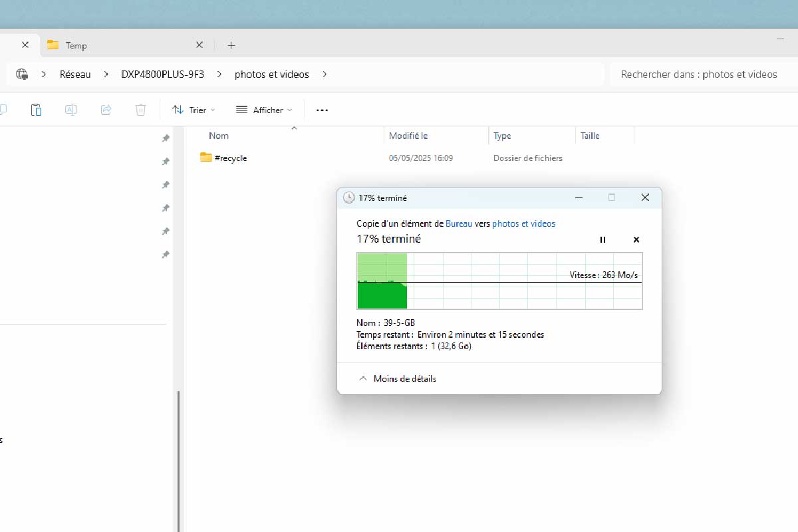Pause the file copy operation
This screenshot has width=798, height=532.
602,239
